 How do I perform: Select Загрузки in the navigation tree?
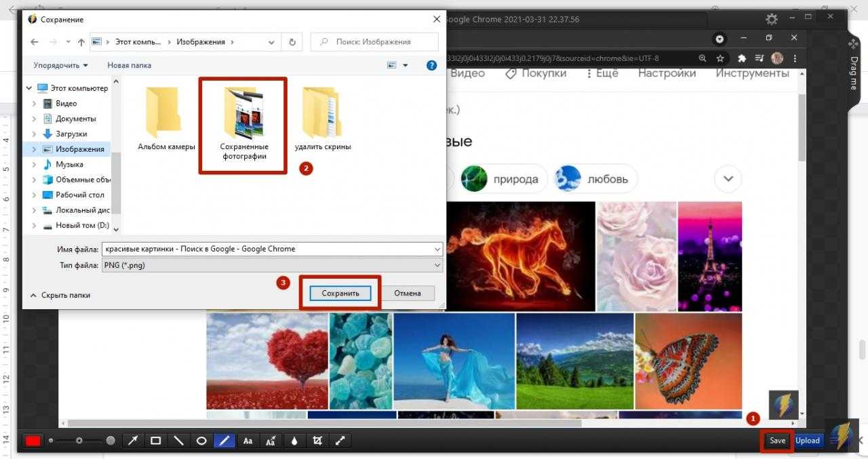(71, 134)
